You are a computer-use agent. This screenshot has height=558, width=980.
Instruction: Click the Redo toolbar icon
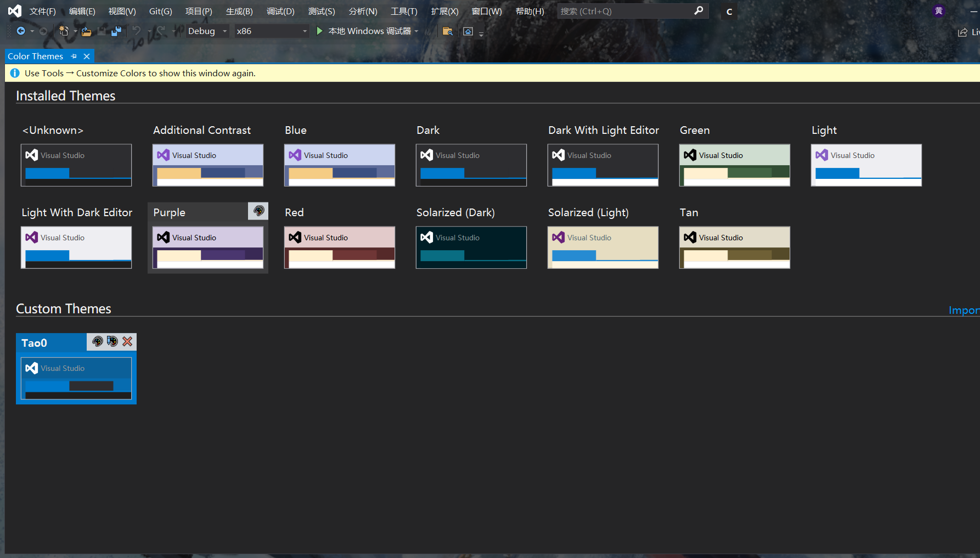(x=160, y=31)
